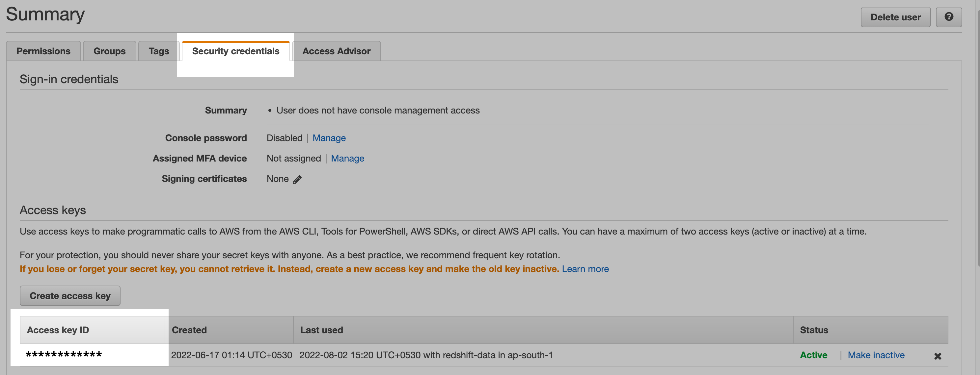Click the Delete user button

896,17
